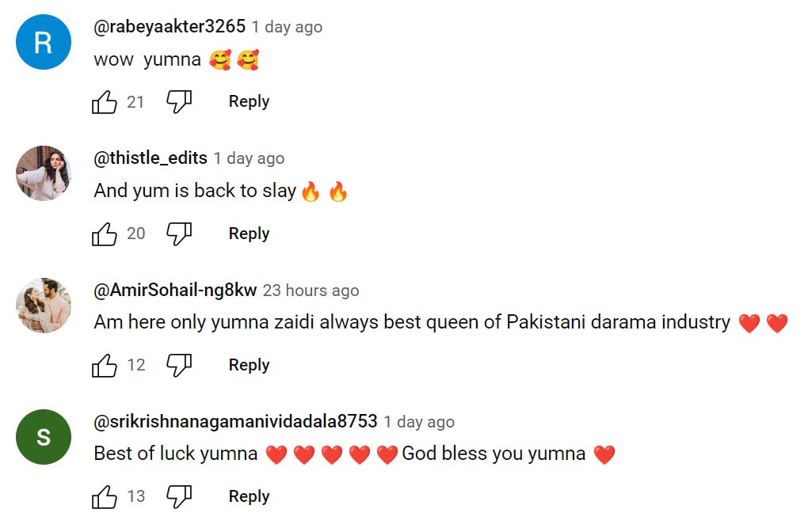
Task: Open the @thistle_edits channel link
Action: (151, 158)
